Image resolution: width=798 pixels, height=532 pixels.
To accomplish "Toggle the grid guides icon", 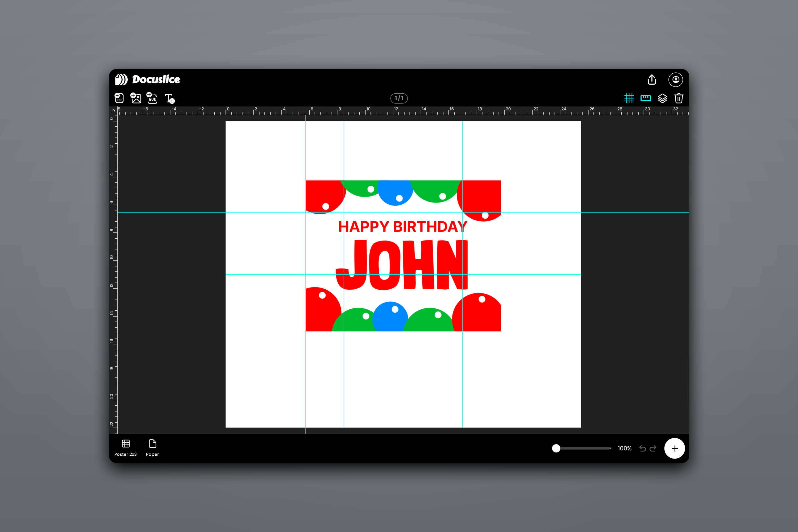I will (x=629, y=98).
